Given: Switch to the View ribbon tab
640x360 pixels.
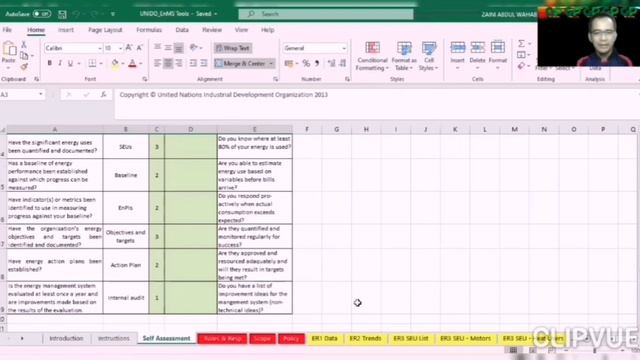Looking at the screenshot, I should click(x=241, y=30).
